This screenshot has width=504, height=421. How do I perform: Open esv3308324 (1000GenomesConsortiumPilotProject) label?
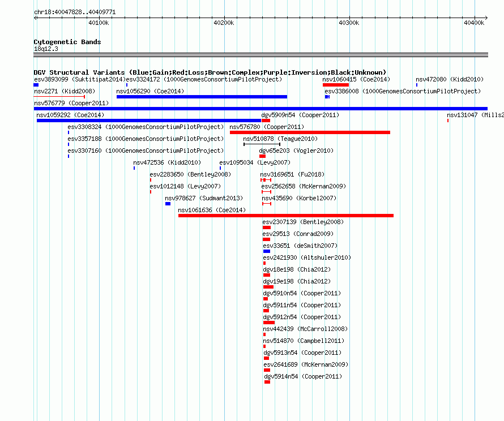pyautogui.click(x=146, y=127)
